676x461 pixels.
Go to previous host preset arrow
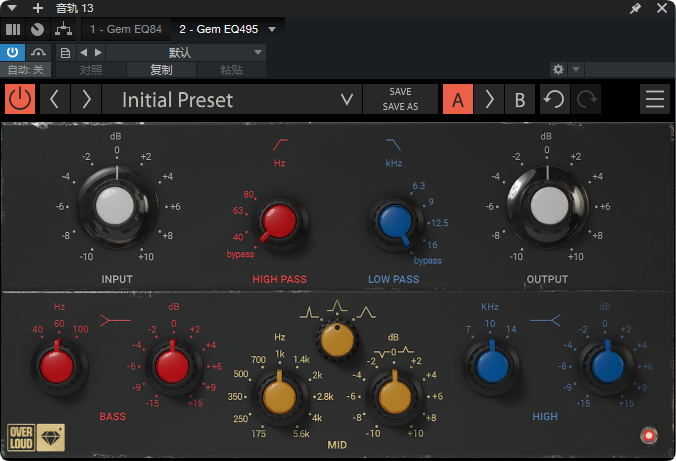[x=84, y=53]
